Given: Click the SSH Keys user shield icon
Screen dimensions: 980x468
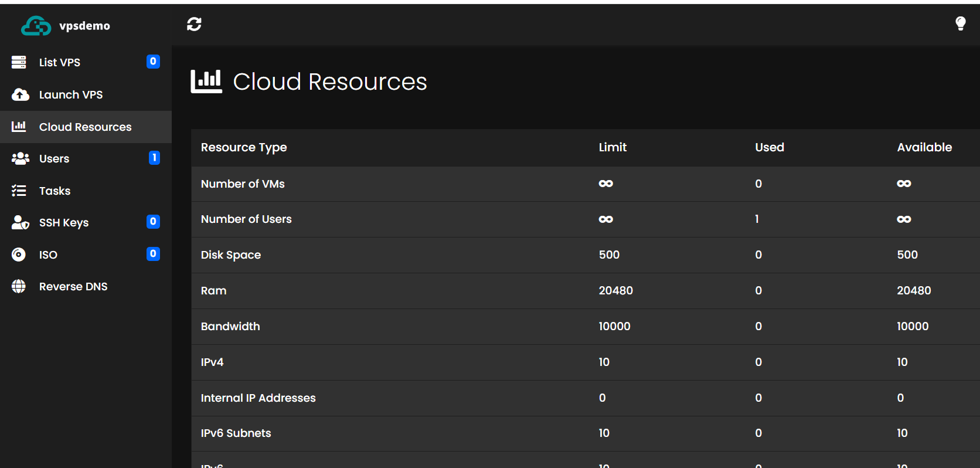Looking at the screenshot, I should 21,222.
